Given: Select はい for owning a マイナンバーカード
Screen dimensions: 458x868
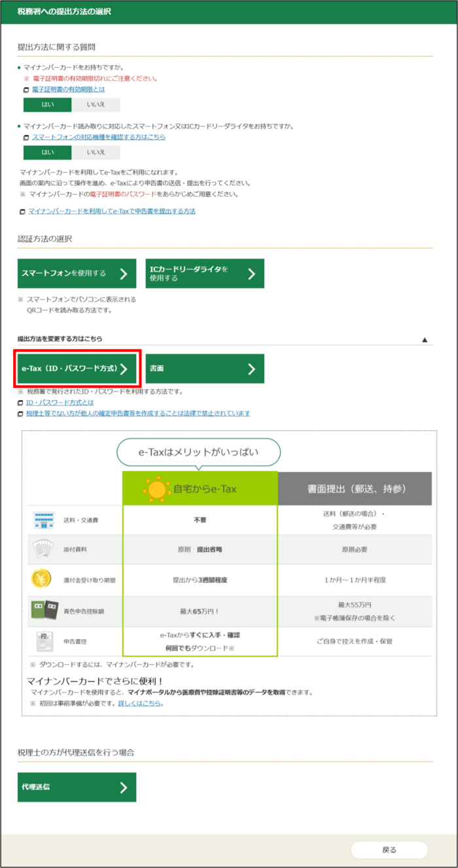Looking at the screenshot, I should tap(47, 105).
